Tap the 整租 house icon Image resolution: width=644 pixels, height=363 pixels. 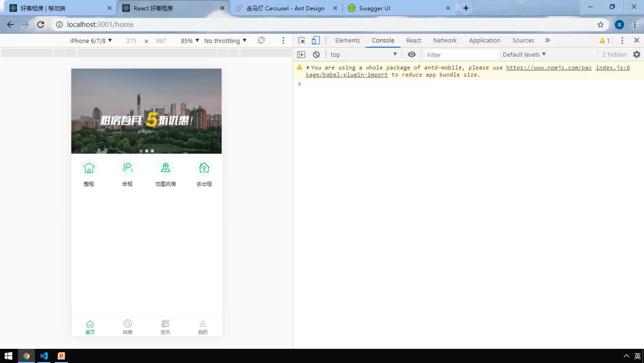89,168
